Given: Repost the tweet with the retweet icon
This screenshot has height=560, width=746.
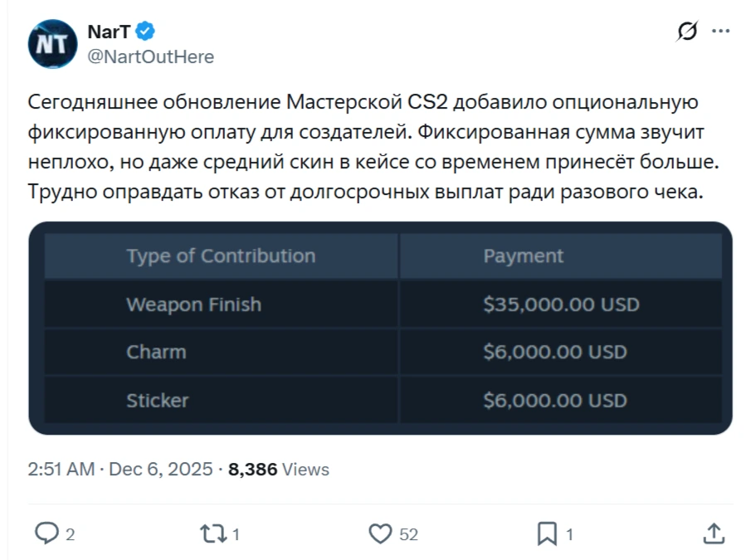Looking at the screenshot, I should (x=212, y=533).
